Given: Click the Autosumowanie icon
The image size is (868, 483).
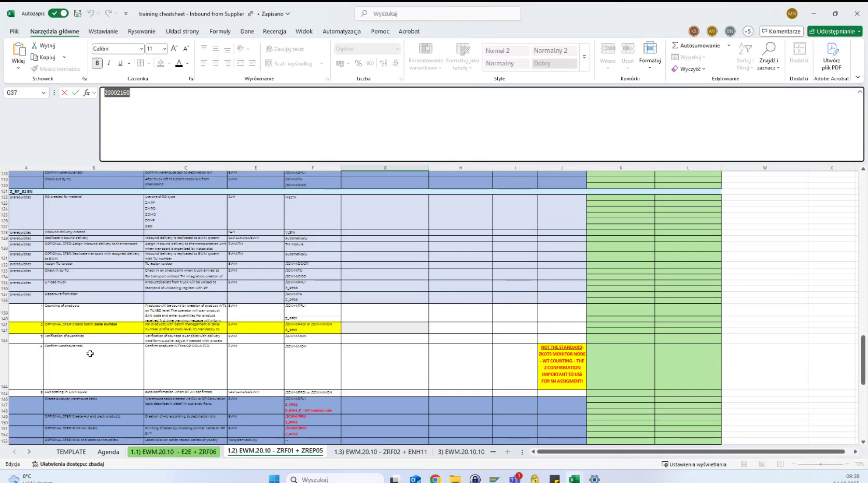Looking at the screenshot, I should tap(675, 45).
